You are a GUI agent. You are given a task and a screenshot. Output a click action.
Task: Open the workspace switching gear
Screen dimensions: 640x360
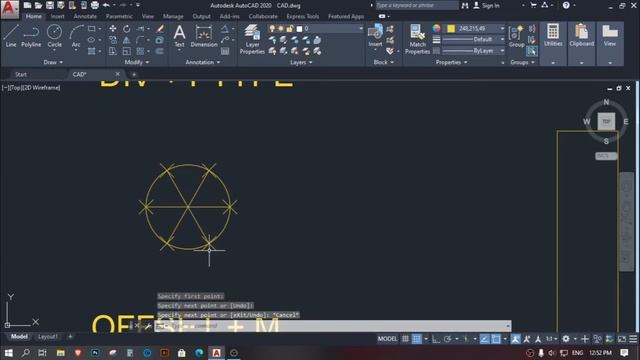click(x=566, y=339)
